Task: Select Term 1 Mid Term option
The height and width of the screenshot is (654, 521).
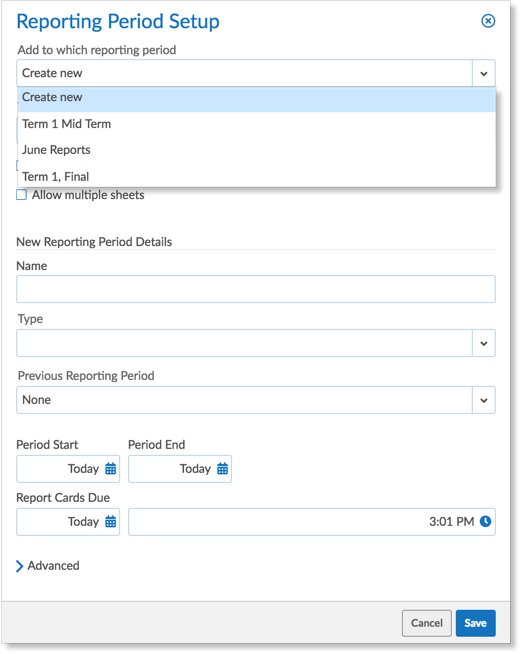Action: (x=257, y=124)
